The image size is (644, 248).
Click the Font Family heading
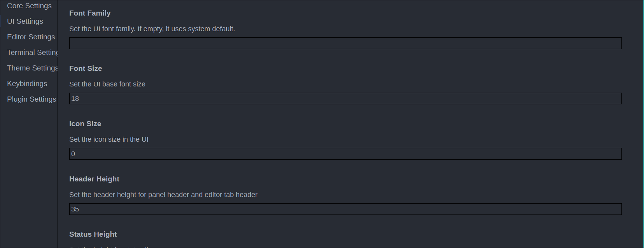point(90,13)
